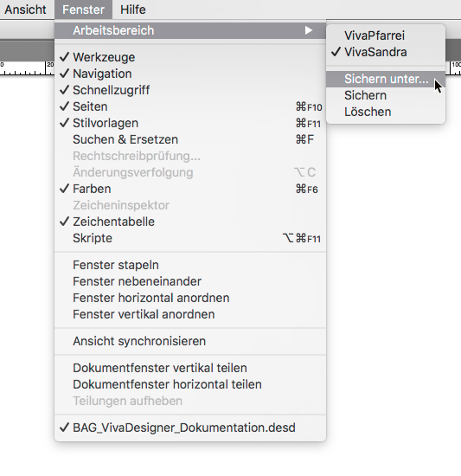Hide the Seiten palette
The image size is (461, 476).
(190, 106)
